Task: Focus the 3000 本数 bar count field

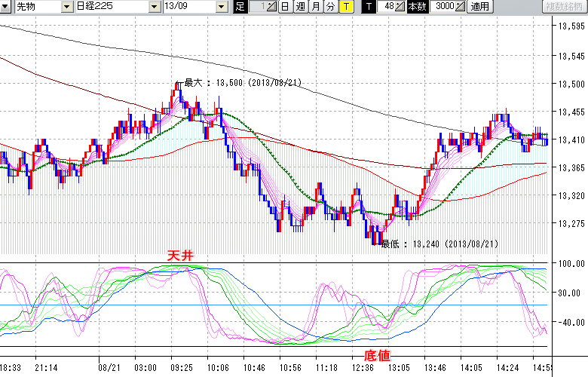Action: 442,7
